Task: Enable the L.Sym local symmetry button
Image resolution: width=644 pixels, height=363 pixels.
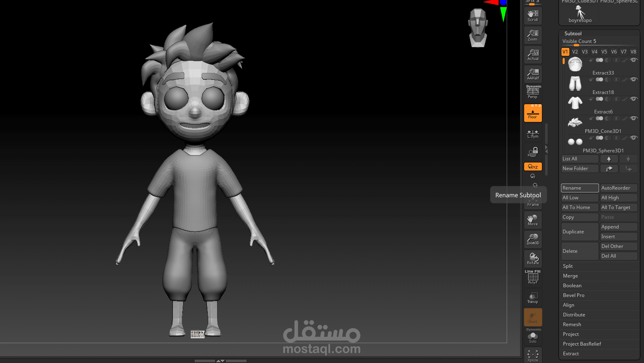Action: coord(533,133)
